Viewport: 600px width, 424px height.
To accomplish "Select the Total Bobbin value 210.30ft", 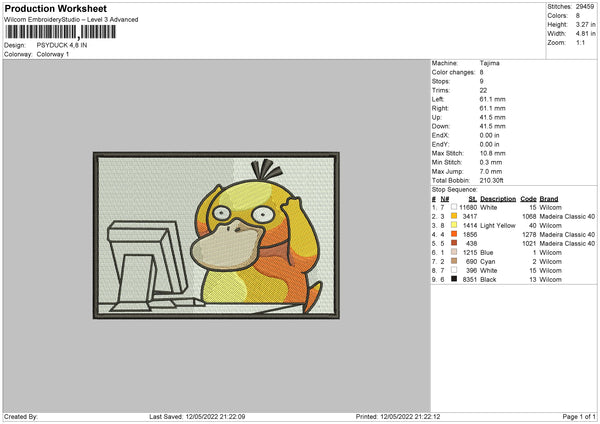I will click(491, 180).
